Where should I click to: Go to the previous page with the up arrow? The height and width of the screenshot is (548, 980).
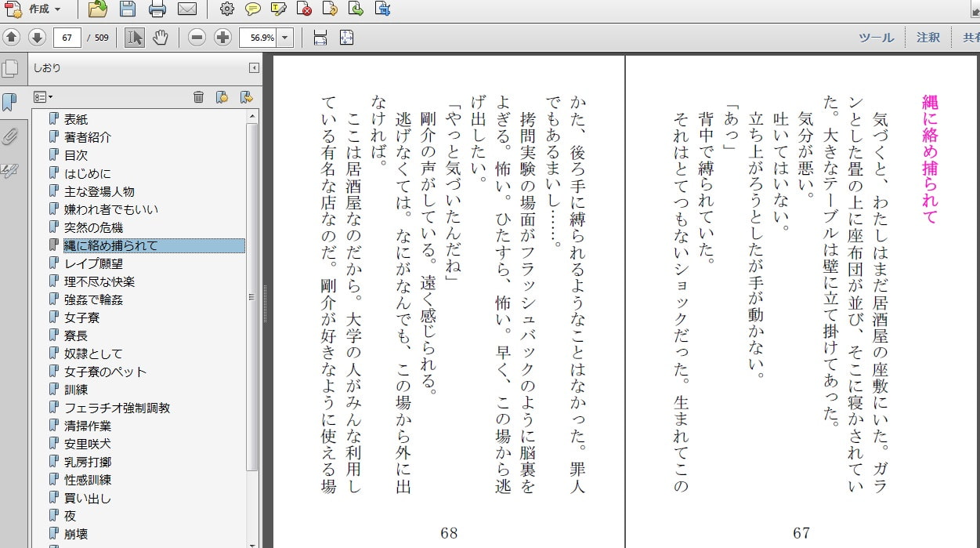[12, 37]
